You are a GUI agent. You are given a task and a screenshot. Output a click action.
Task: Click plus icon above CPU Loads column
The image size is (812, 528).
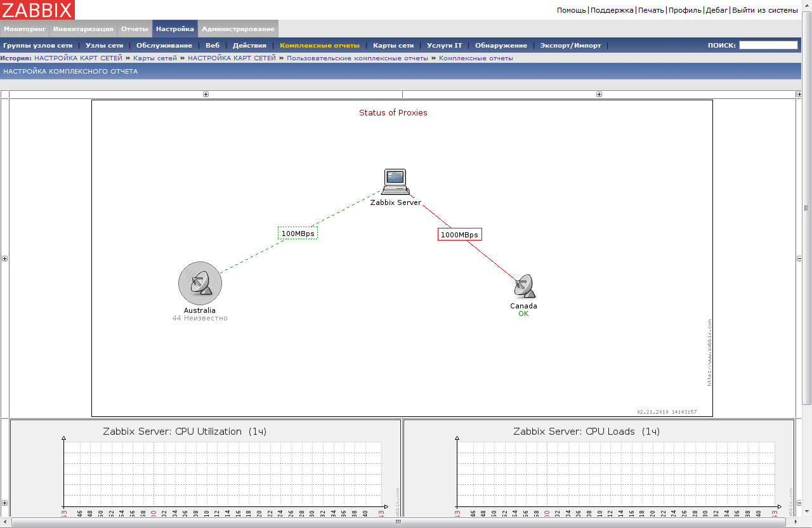pos(599,95)
